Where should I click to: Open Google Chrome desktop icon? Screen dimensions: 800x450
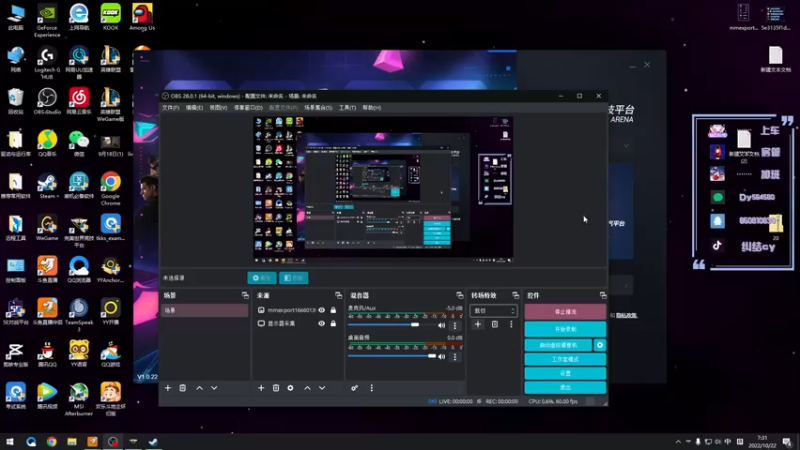111,189
